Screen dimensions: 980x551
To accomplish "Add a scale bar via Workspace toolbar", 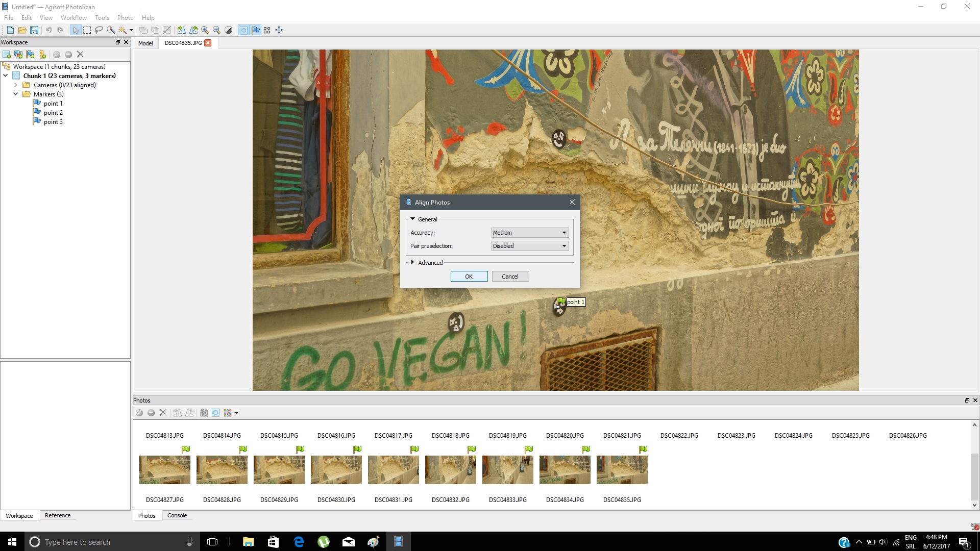I will tap(42, 55).
